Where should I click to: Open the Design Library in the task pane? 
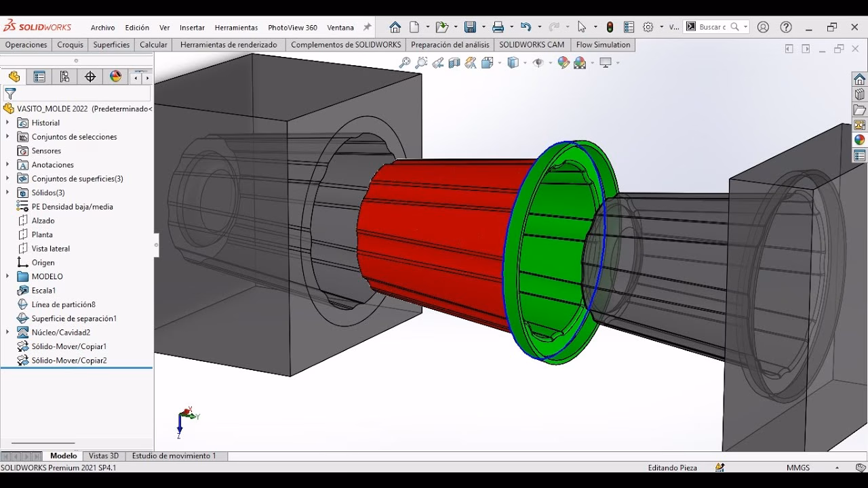[x=859, y=94]
